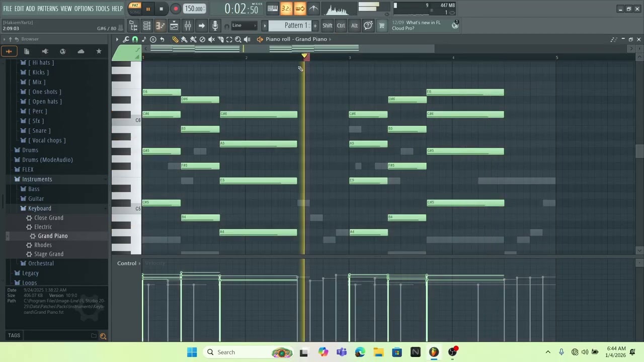Select browser cloud tab icon

point(80,51)
